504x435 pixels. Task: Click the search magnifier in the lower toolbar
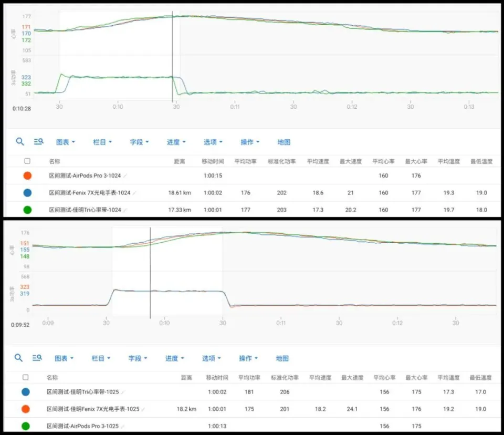coord(18,358)
